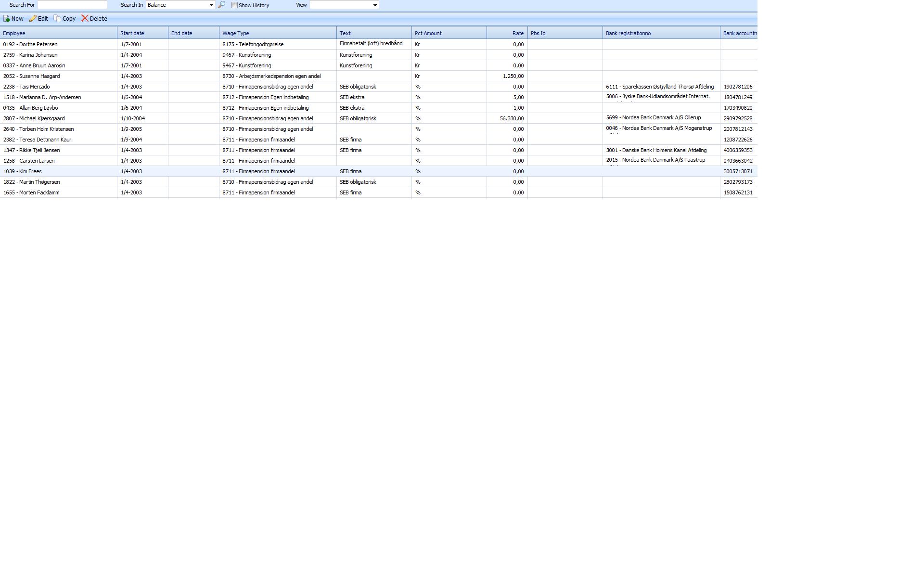Select employee 2807 - Michael Kjærsgaard row
The image size is (924, 563).
[34, 118]
